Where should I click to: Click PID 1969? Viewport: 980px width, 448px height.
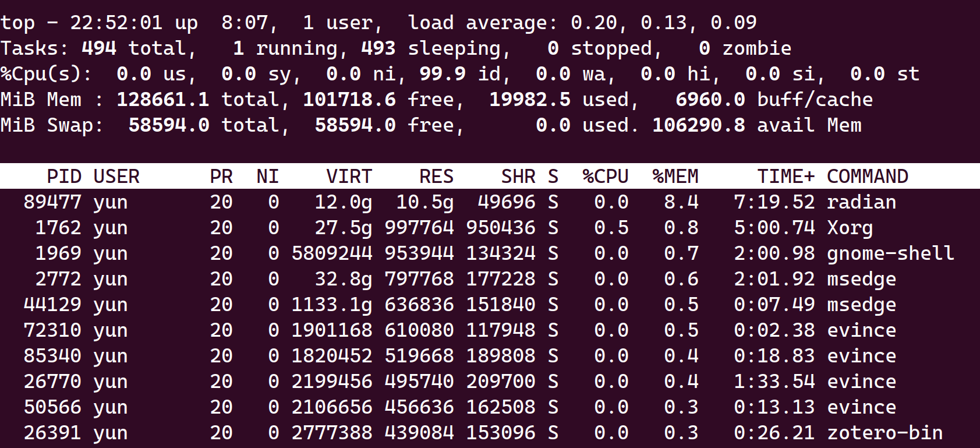pos(58,253)
